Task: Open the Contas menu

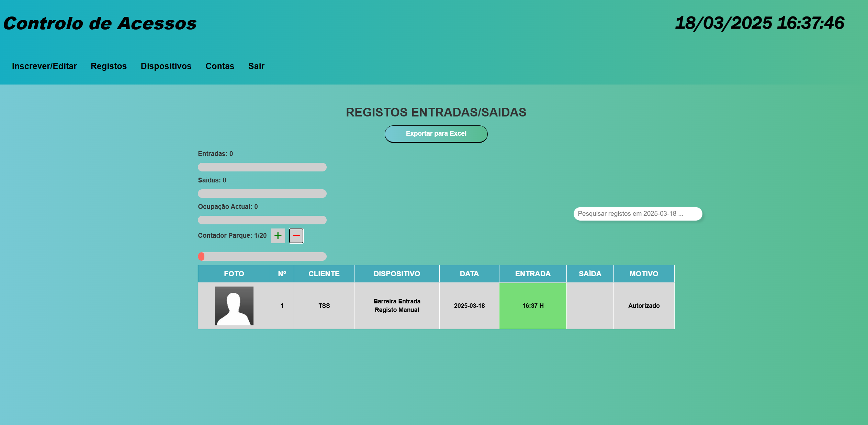Action: [220, 66]
